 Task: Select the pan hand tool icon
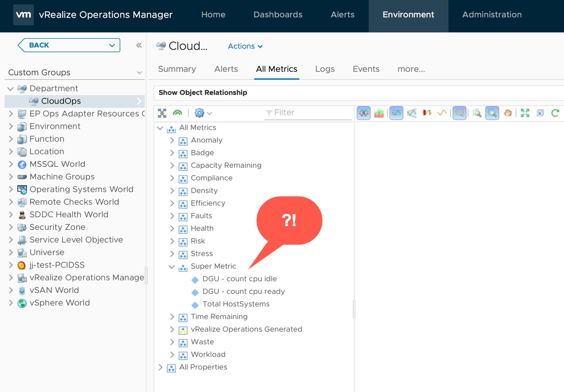click(508, 113)
